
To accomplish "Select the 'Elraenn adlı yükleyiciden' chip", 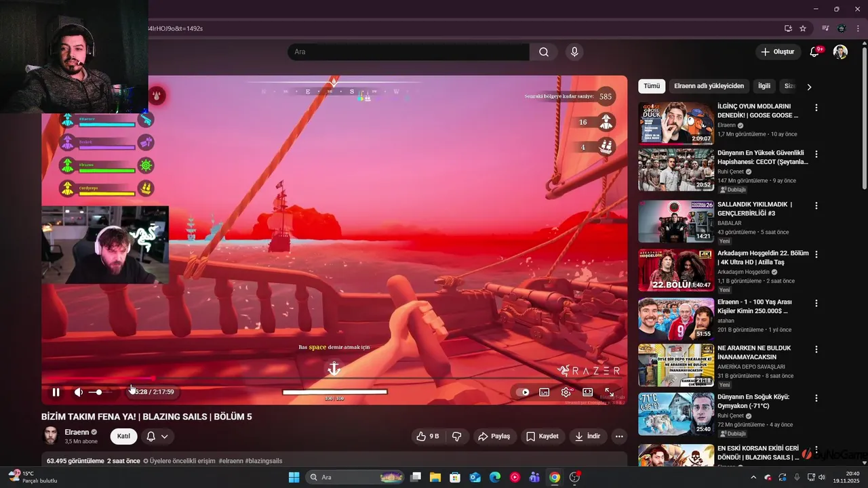I will point(709,86).
